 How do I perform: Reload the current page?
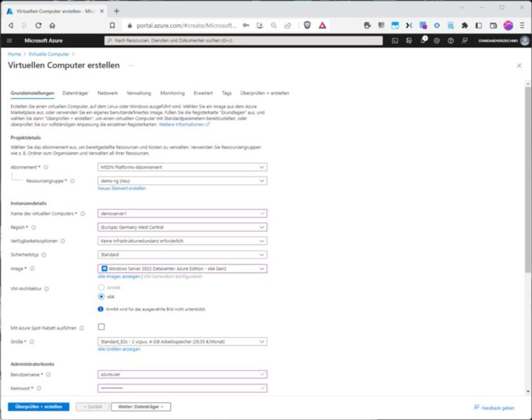click(38, 25)
